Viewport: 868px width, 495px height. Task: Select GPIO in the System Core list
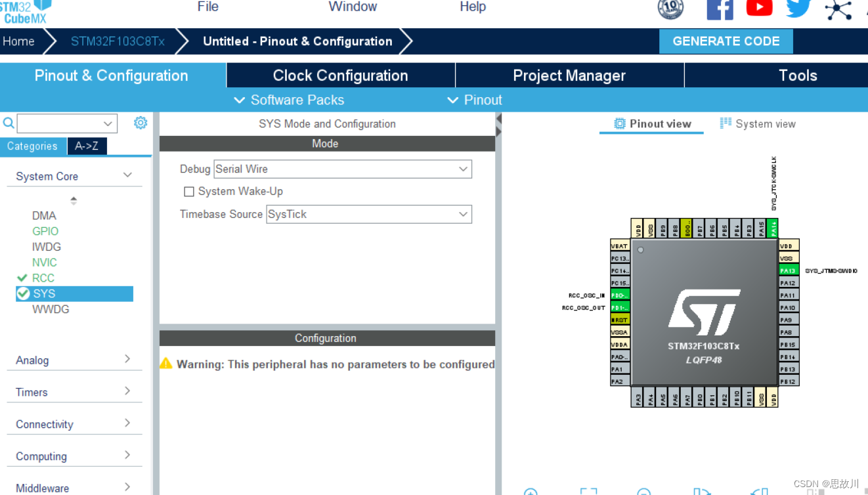45,231
